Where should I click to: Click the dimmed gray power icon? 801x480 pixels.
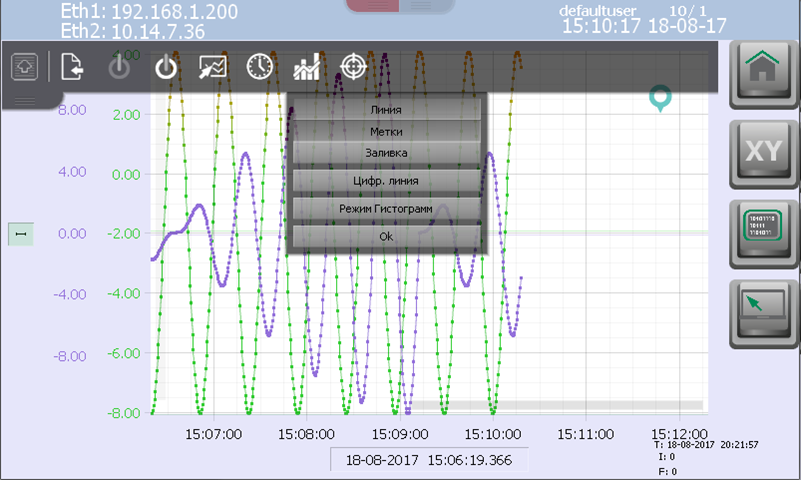click(x=119, y=67)
